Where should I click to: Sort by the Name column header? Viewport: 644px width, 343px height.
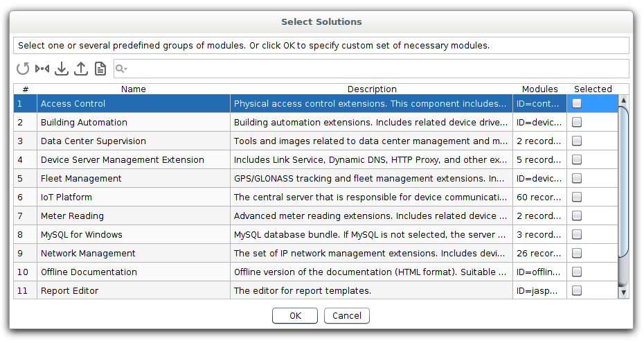(x=134, y=89)
